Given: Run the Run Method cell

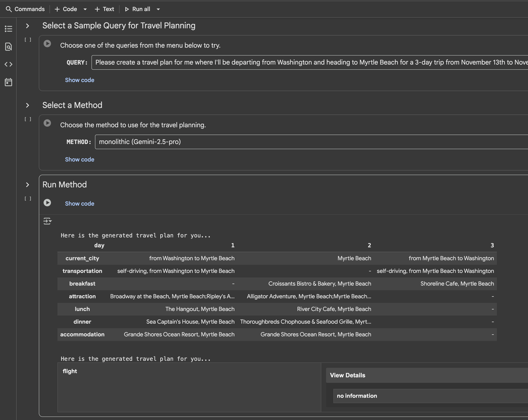Looking at the screenshot, I should pos(47,203).
